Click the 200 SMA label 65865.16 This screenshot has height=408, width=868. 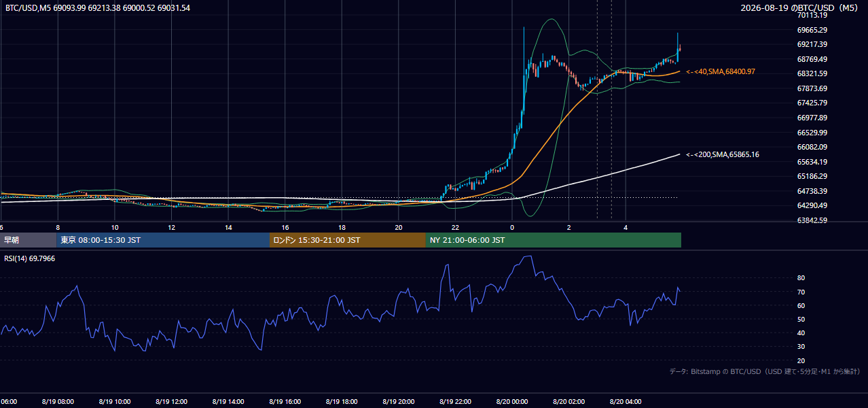coord(723,154)
